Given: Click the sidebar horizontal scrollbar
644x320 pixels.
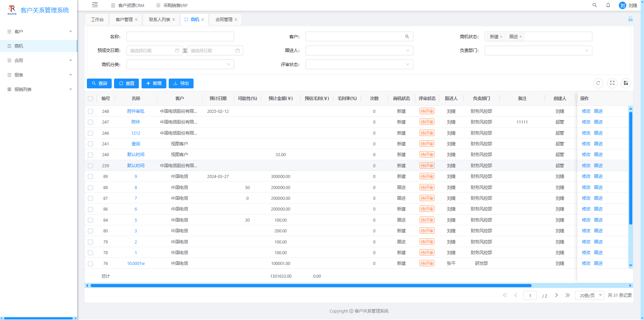Looking at the screenshot, I should [38, 318].
